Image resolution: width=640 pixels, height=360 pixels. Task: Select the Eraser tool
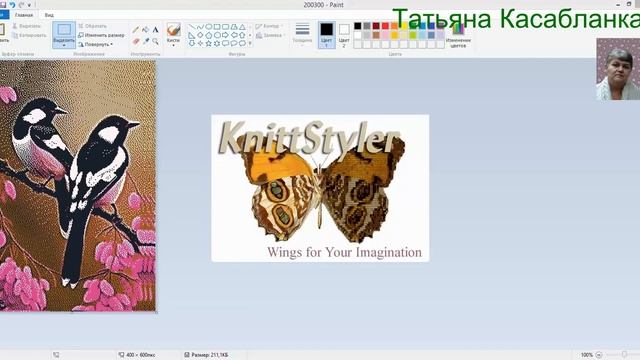[x=136, y=41]
